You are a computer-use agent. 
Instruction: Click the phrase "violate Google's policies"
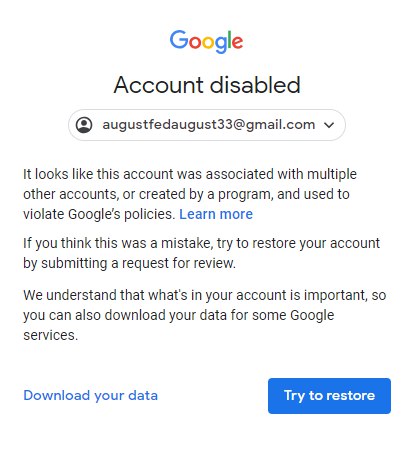pos(99,214)
